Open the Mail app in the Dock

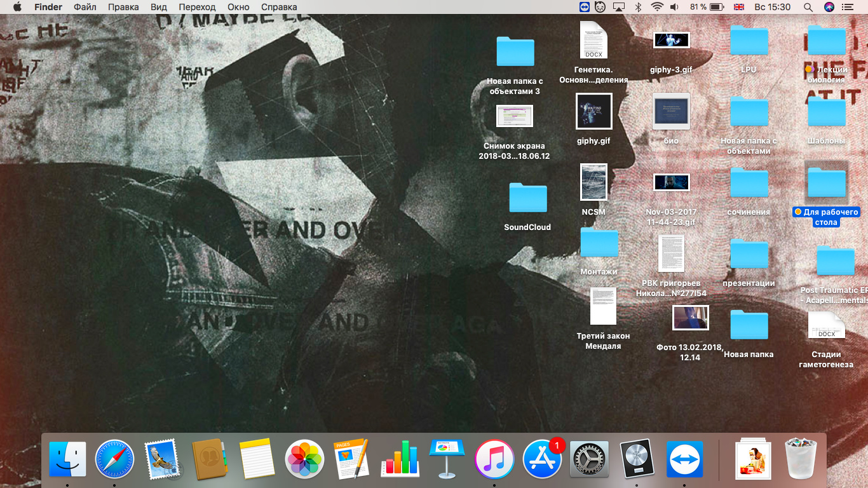pos(162,459)
